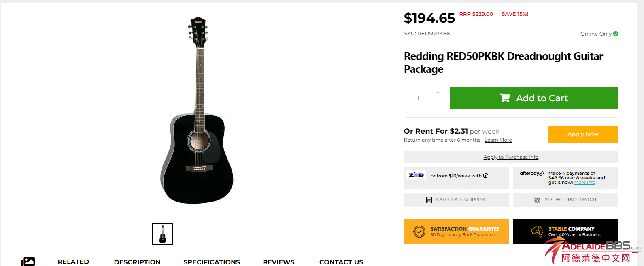Click the calculator icon for shipping
Screen dimensions: 644x266
click(429, 200)
